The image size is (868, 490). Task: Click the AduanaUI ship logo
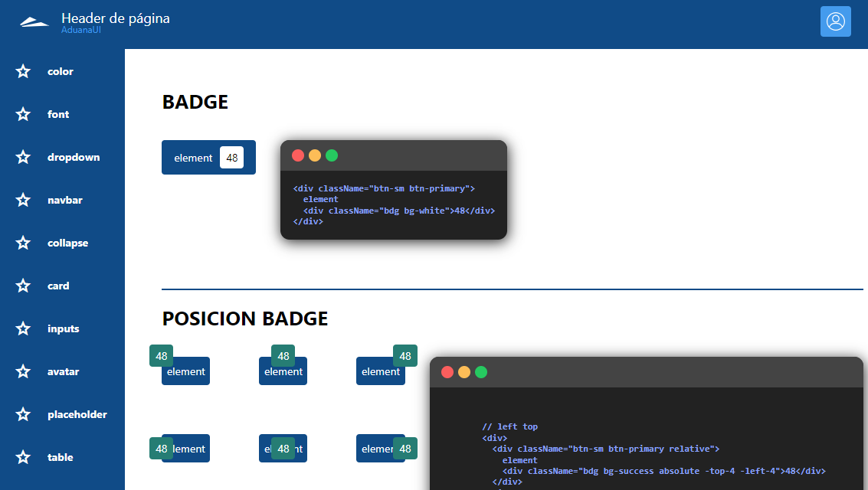[x=34, y=21]
